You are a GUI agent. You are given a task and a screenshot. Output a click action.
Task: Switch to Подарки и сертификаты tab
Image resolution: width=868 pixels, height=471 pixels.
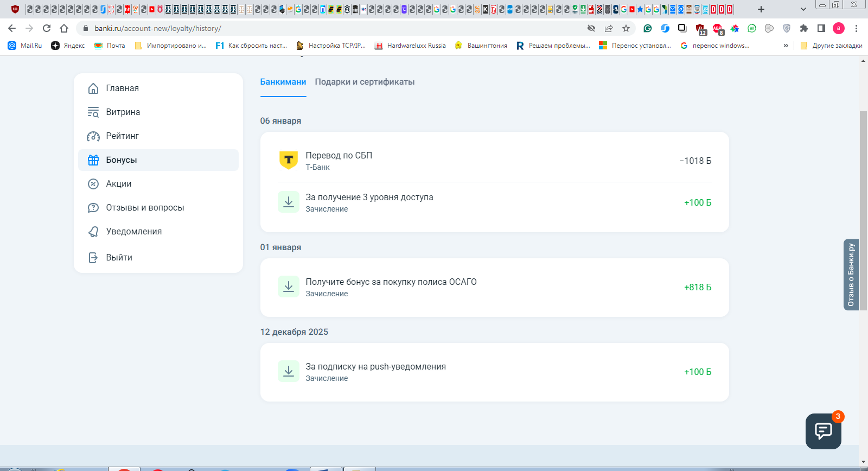[x=365, y=82]
